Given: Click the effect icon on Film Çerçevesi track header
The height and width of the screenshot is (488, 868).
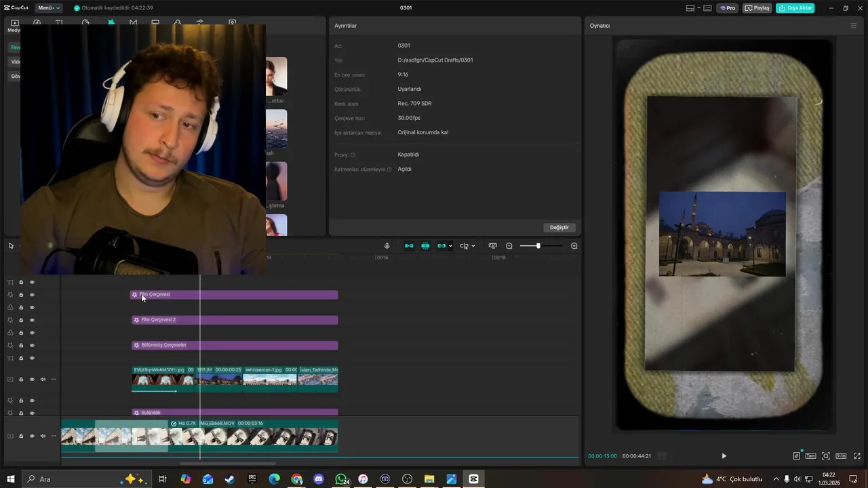Looking at the screenshot, I should [10, 295].
